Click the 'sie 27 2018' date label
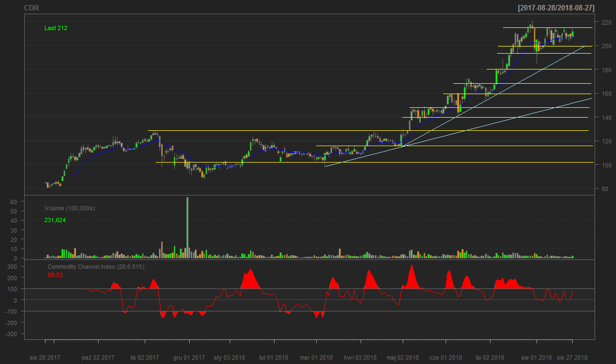Image resolution: width=616 pixels, height=364 pixels. coord(572,357)
